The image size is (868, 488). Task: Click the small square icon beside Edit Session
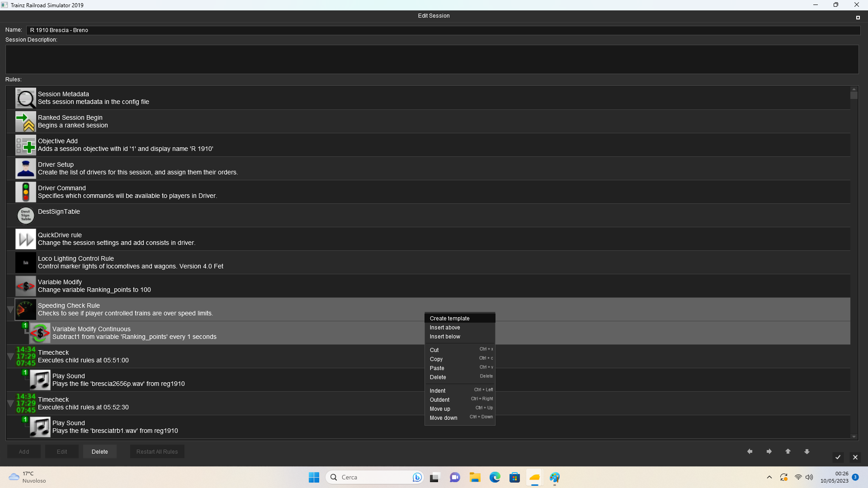pyautogui.click(x=858, y=18)
